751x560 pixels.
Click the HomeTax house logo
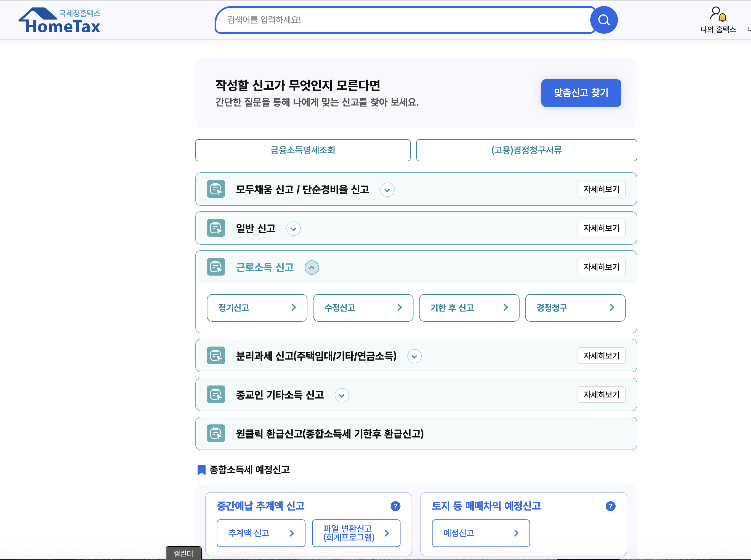click(60, 21)
